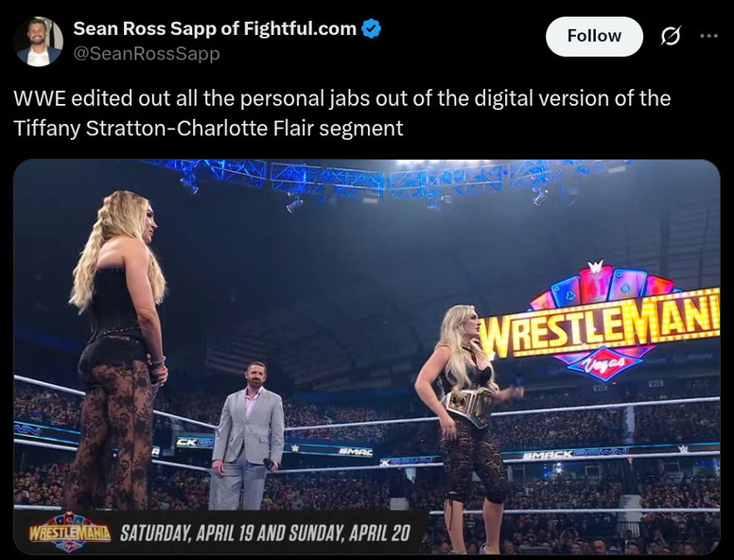The width and height of the screenshot is (734, 560).
Task: Click the blue lighting truss overhead
Action: [389, 181]
